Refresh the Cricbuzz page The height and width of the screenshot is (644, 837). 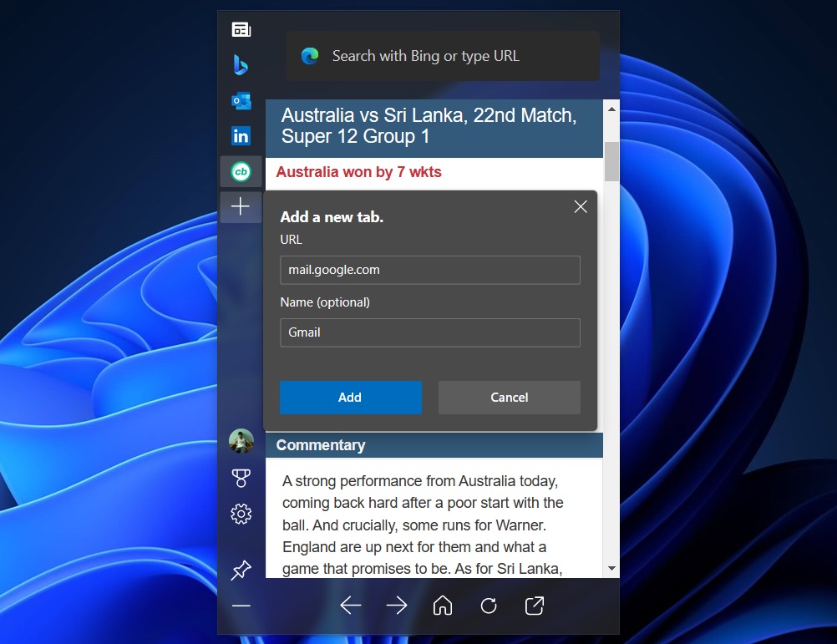click(489, 606)
